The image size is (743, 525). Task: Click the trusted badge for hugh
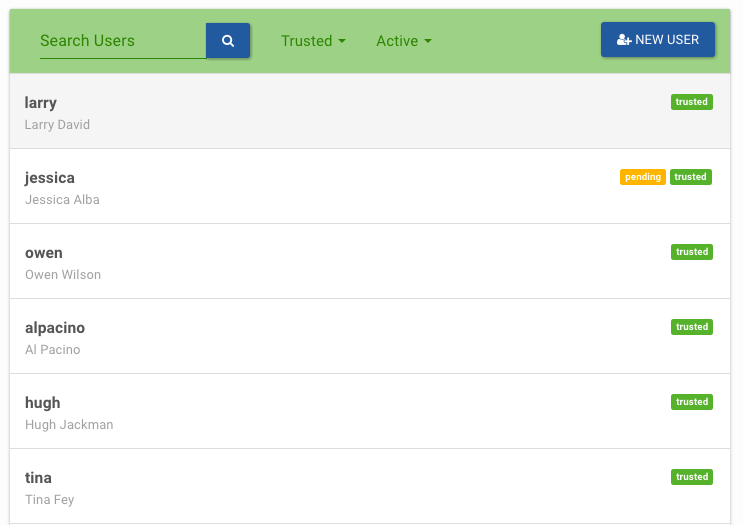click(x=691, y=402)
